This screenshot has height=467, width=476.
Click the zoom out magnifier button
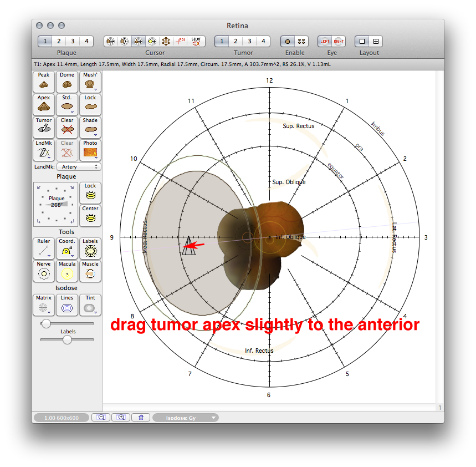click(101, 418)
